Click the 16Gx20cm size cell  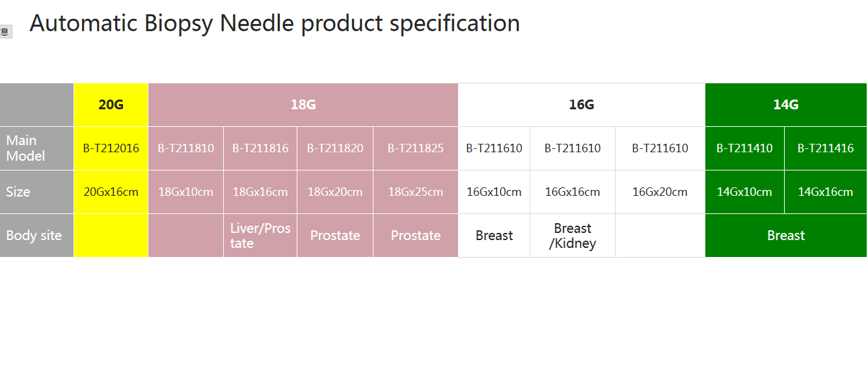(x=660, y=192)
